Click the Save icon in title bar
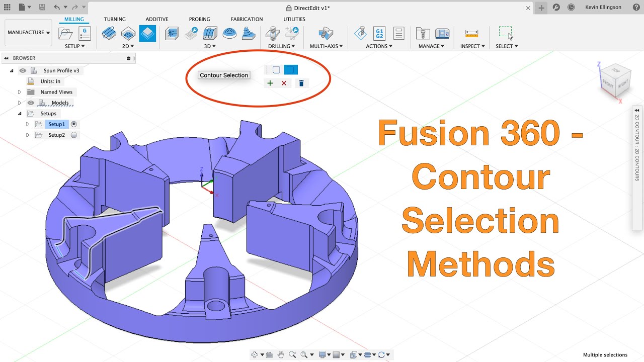The image size is (644, 362). (x=42, y=8)
